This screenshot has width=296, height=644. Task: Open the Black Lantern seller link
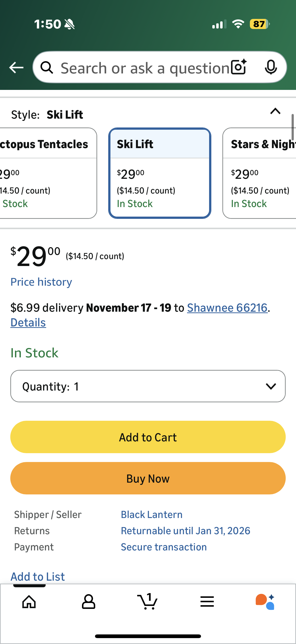point(152,515)
